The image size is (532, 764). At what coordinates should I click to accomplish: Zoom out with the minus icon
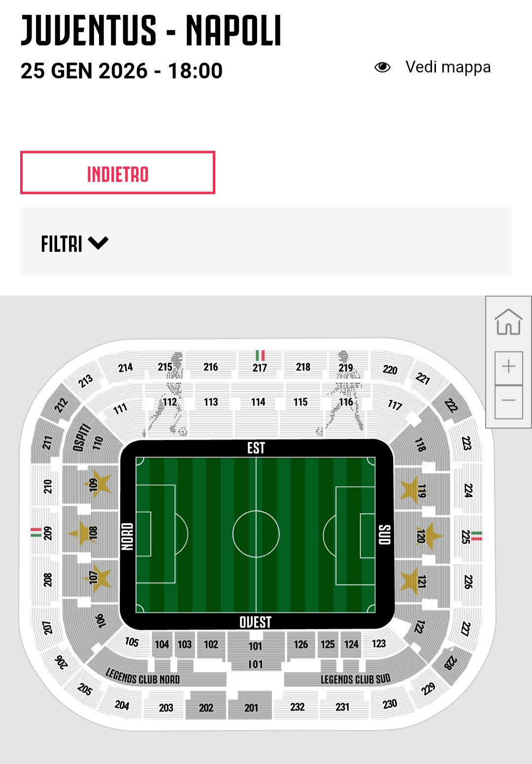pos(508,401)
